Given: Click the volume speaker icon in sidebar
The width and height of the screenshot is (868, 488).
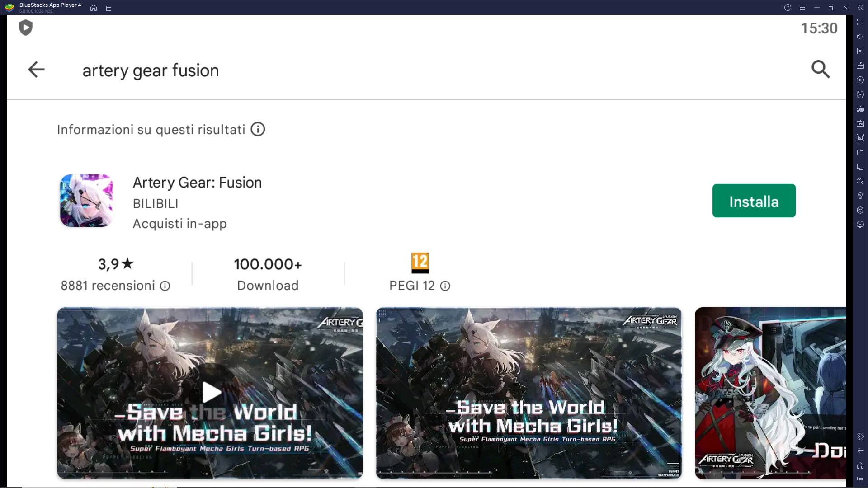Looking at the screenshot, I should 860,37.
